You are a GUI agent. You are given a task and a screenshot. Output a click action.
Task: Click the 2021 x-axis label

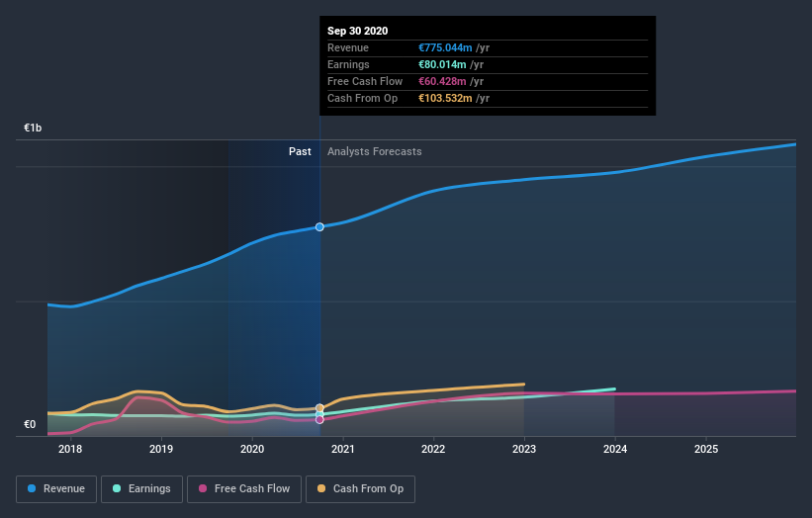(x=343, y=449)
